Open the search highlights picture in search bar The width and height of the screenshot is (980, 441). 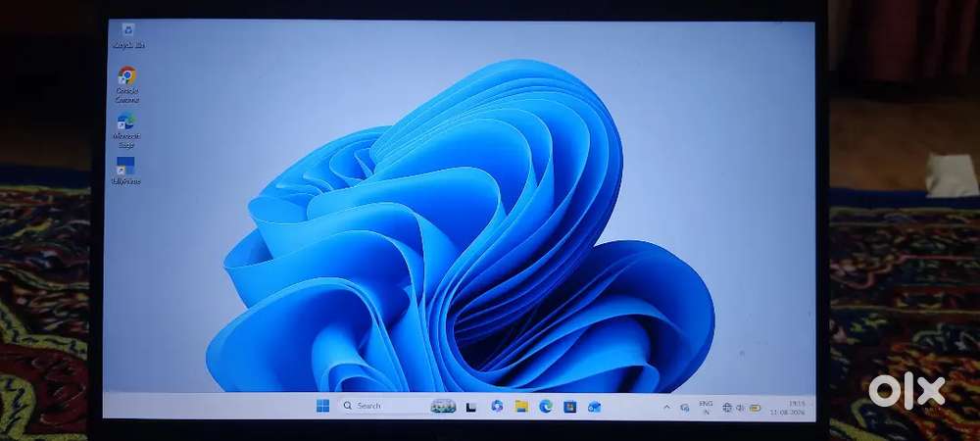click(443, 407)
